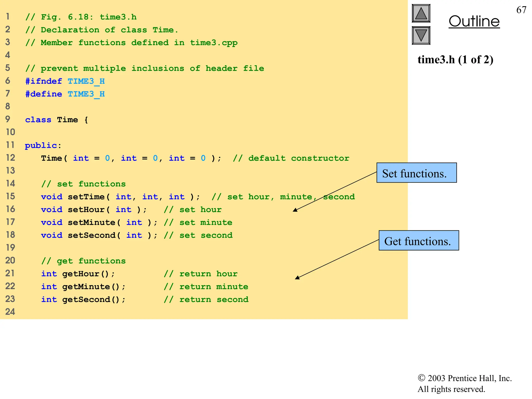This screenshot has width=532, height=399.
Task: Click the up arrow navigation button
Action: coord(421,14)
